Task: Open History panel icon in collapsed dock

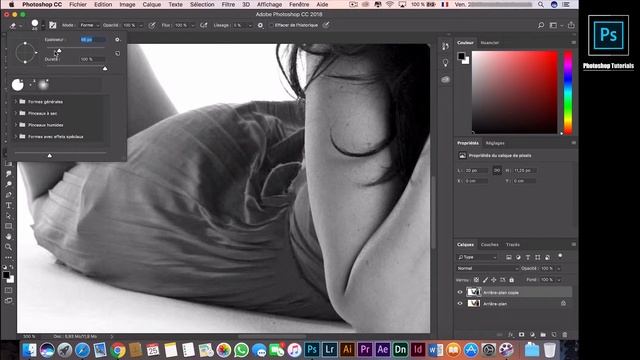Action: pos(445,46)
